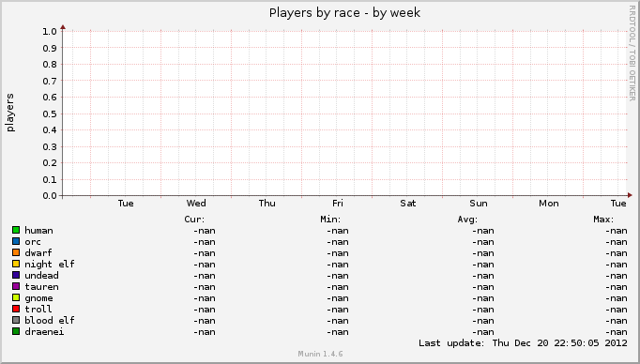This screenshot has width=640, height=364.
Task: Click the 'Last update' timestamp text
Action: pos(523,343)
